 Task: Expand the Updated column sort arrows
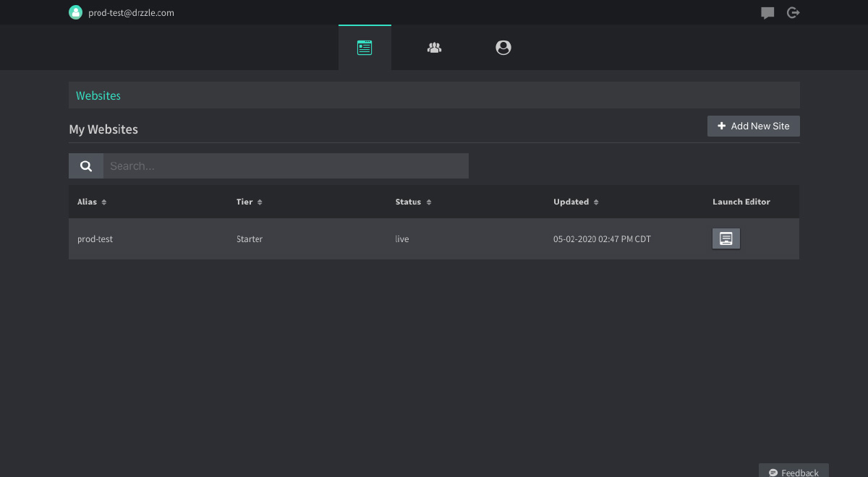click(595, 202)
